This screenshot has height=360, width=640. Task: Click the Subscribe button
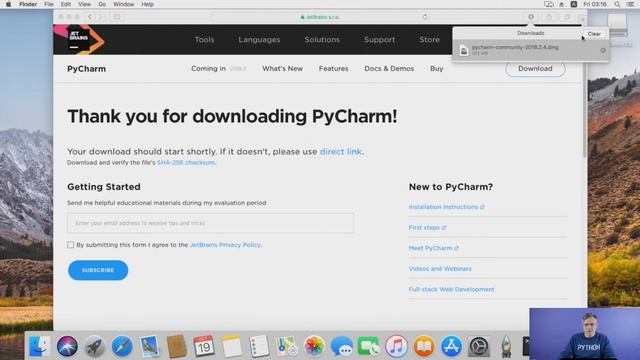(98, 270)
